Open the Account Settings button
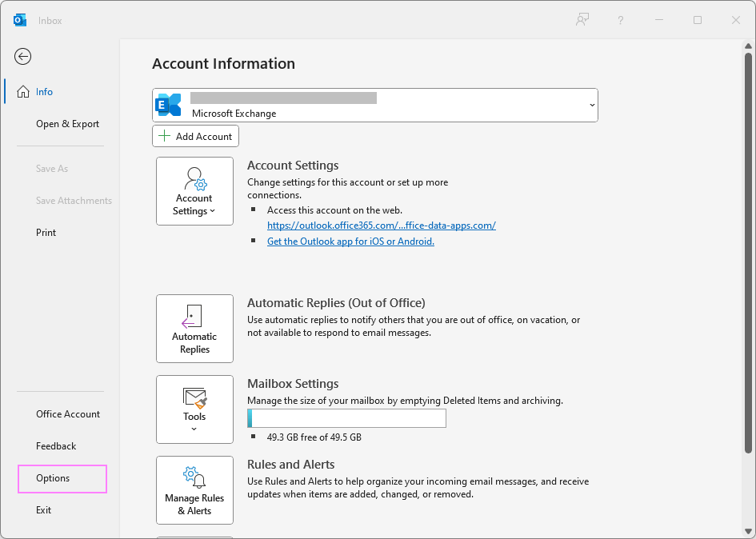 [x=194, y=191]
